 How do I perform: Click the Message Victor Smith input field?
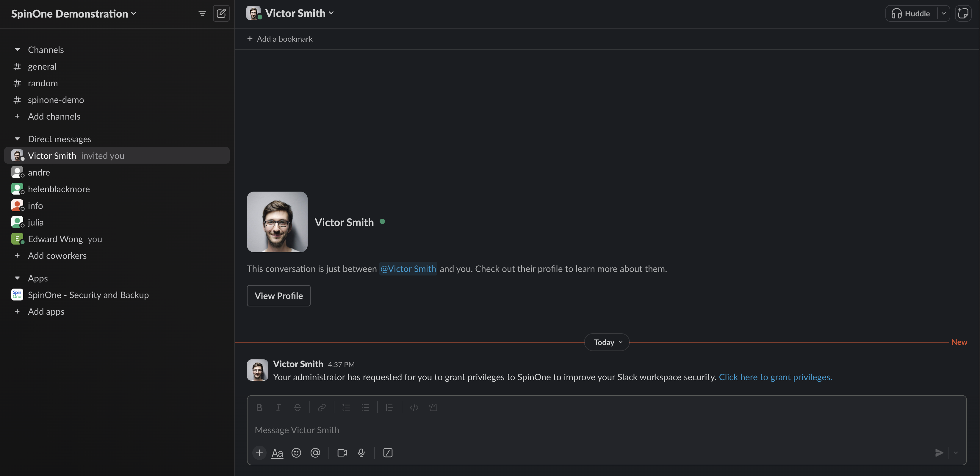point(571,430)
